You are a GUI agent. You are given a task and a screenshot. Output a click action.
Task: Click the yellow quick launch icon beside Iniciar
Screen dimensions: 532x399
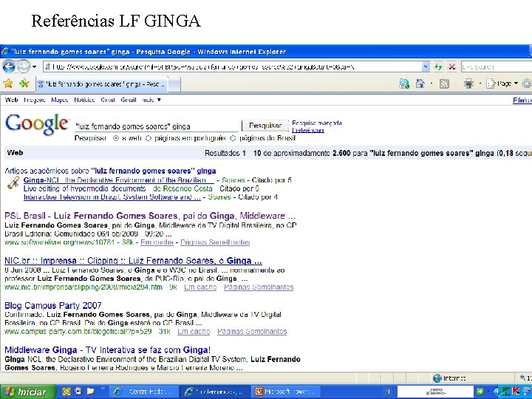pos(66,391)
